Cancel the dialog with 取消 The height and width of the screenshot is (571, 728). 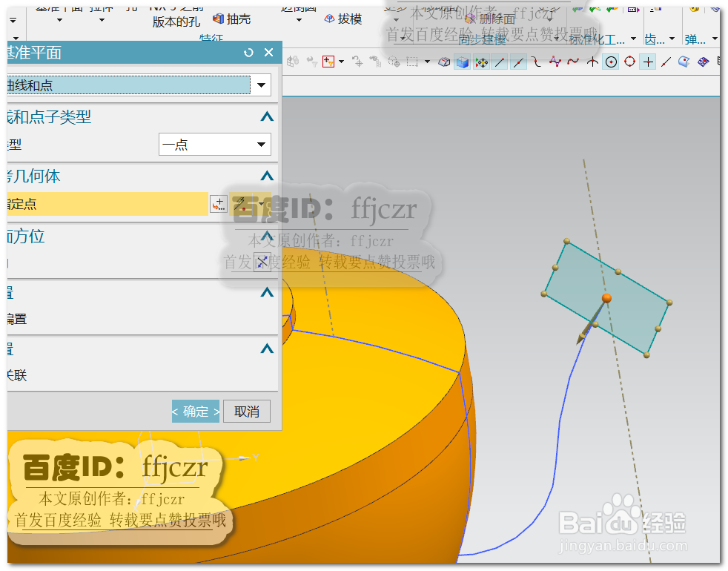(247, 411)
